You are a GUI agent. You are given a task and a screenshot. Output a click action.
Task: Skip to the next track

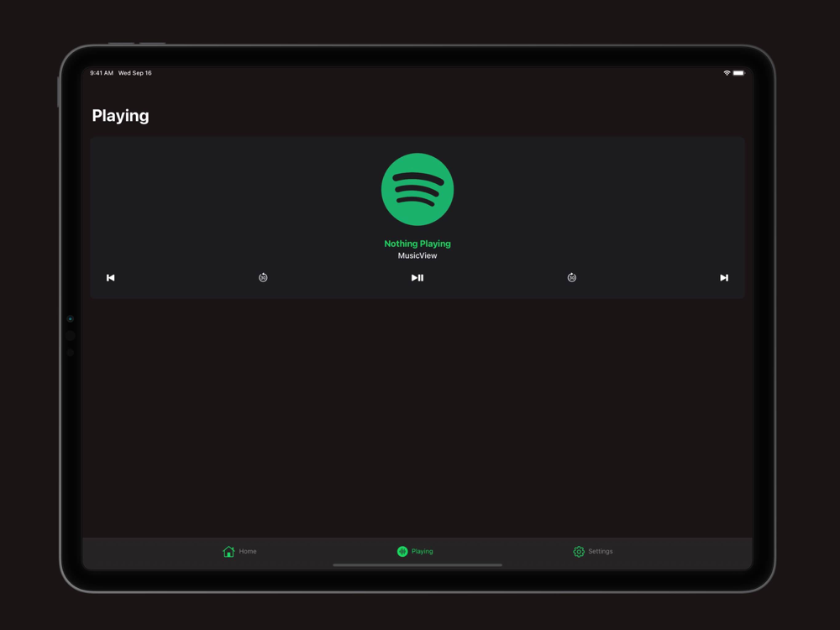pyautogui.click(x=724, y=277)
